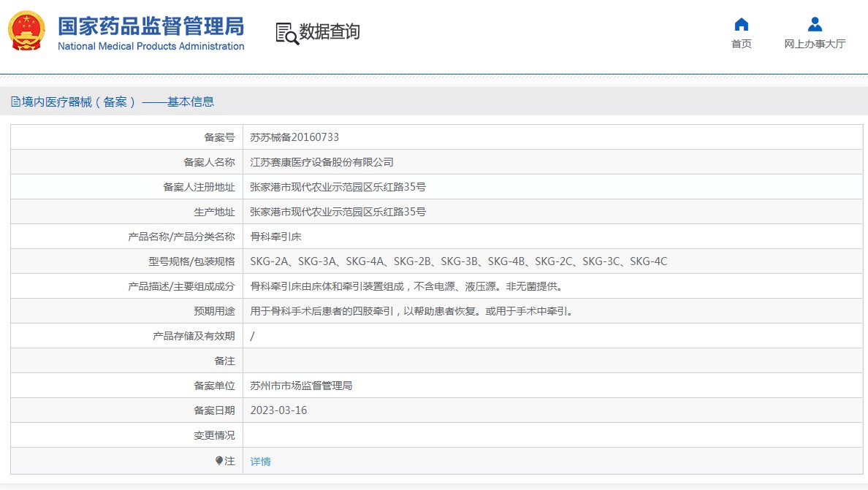Viewport: 868px width, 490px height.
Task: Click the lightbulb icon next to 注
Action: [x=219, y=461]
